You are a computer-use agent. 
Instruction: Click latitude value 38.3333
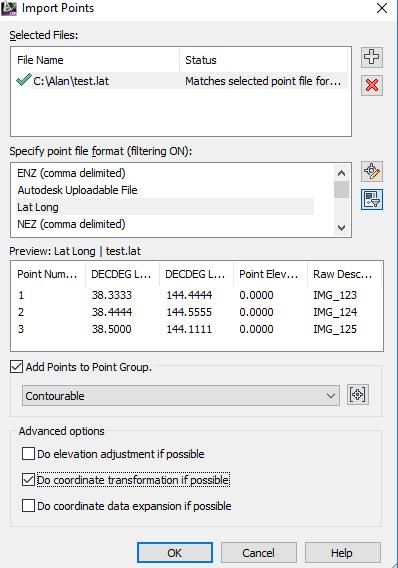112,295
